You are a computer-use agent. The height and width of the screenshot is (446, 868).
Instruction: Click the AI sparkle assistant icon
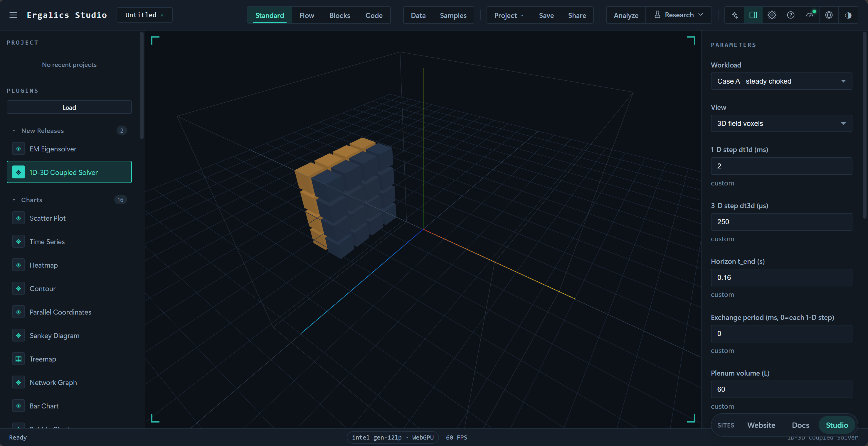[x=735, y=15]
